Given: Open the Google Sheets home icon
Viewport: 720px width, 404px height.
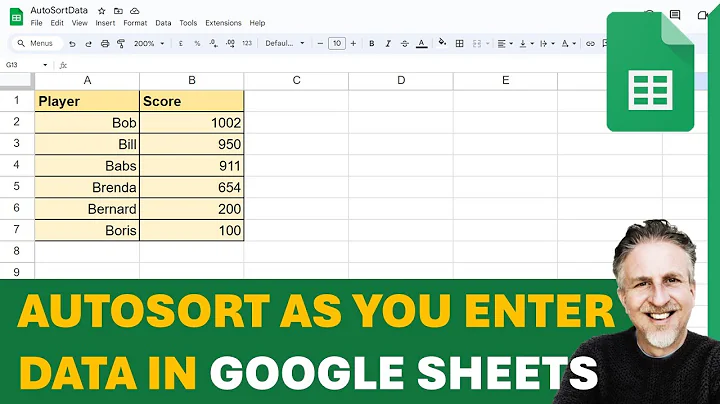Looking at the screenshot, I should 17,17.
